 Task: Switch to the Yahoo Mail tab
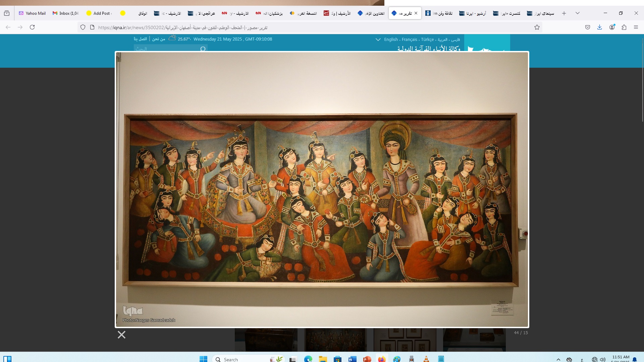tap(32, 13)
